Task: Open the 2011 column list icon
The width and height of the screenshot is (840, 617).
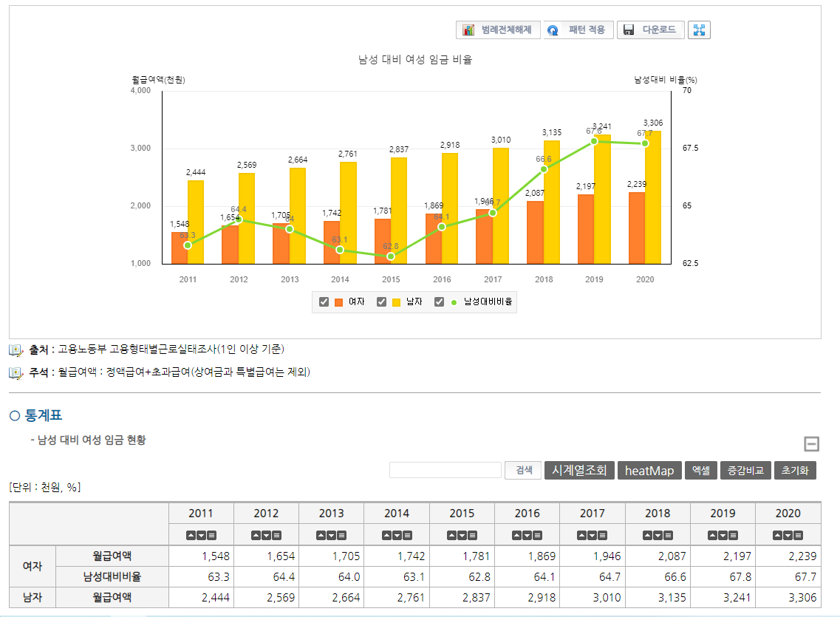Action: pos(211,535)
